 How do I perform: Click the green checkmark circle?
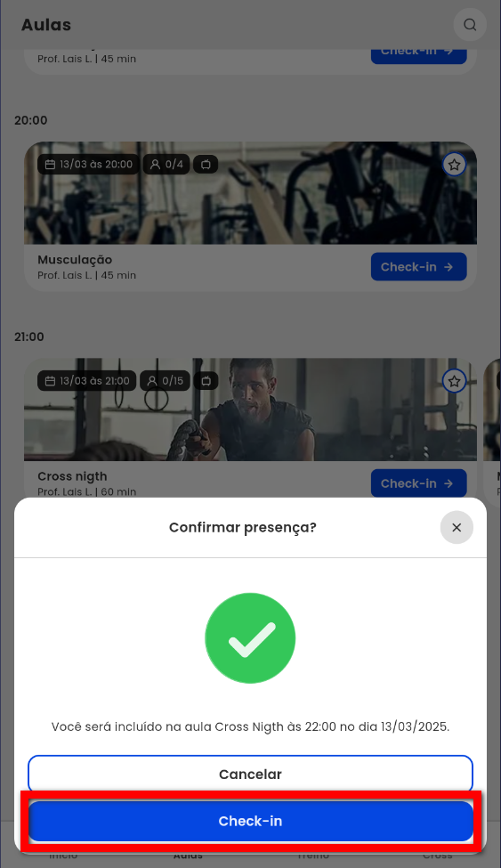250,637
